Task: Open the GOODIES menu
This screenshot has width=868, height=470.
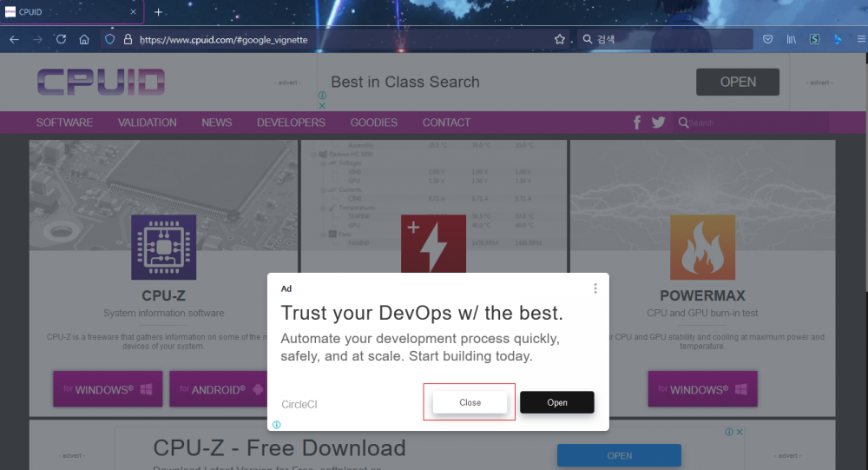Action: [x=373, y=122]
